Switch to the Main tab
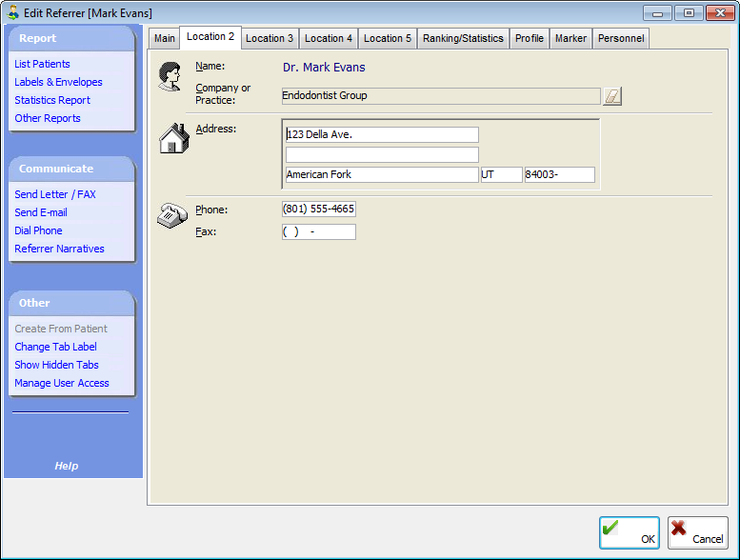Screen dimensions: 740x560 [x=165, y=38]
